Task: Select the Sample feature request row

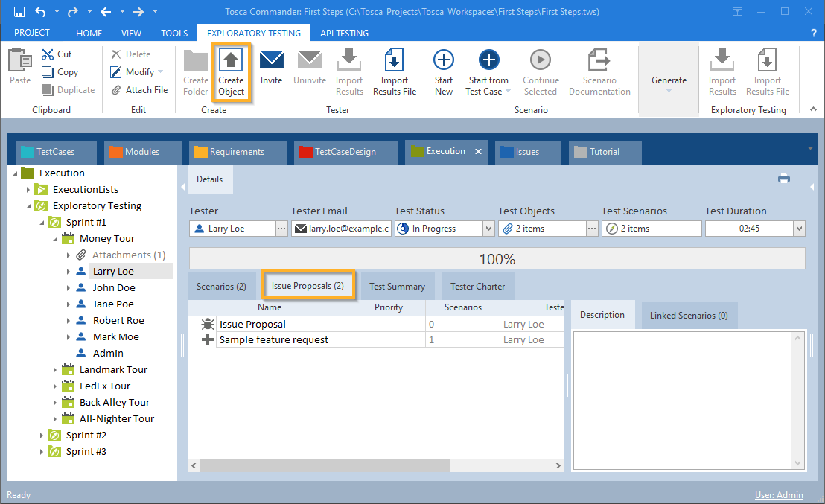Action: click(273, 340)
